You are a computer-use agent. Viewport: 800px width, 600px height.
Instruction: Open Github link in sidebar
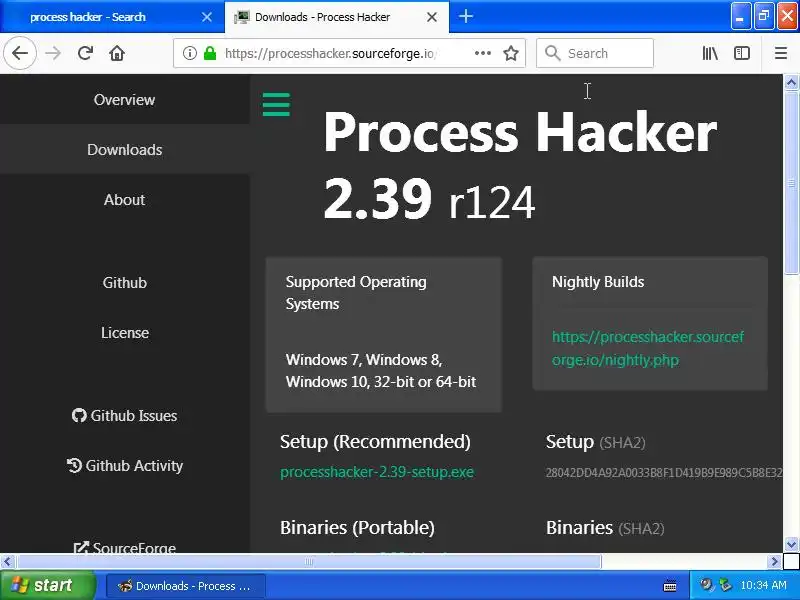[124, 283]
